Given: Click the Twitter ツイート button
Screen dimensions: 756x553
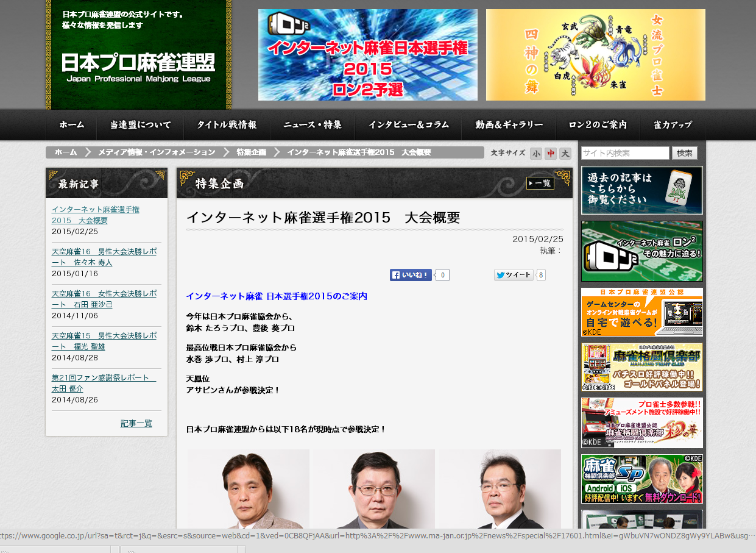Looking at the screenshot, I should [514, 275].
